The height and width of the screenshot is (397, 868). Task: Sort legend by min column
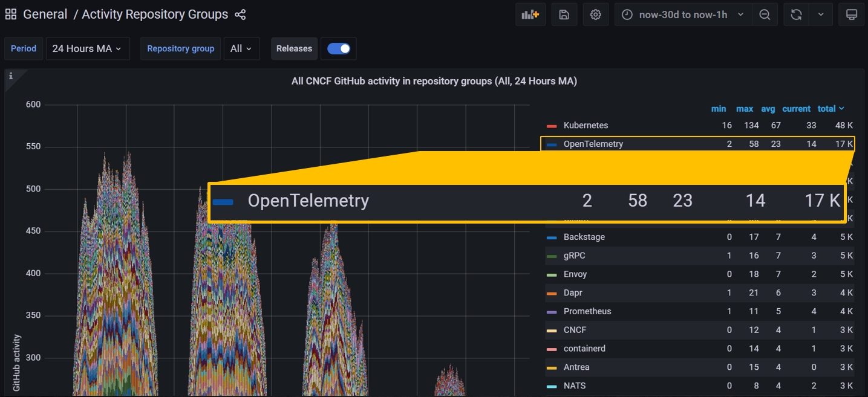tap(719, 109)
